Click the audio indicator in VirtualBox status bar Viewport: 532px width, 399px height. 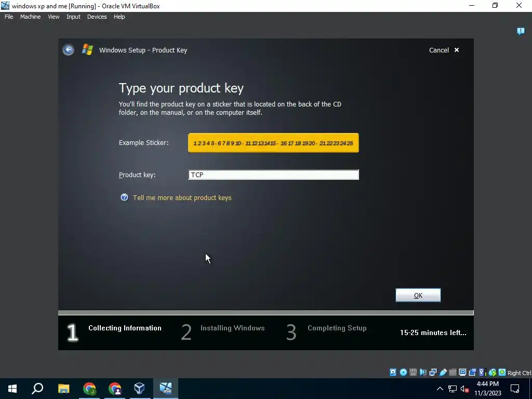423,372
